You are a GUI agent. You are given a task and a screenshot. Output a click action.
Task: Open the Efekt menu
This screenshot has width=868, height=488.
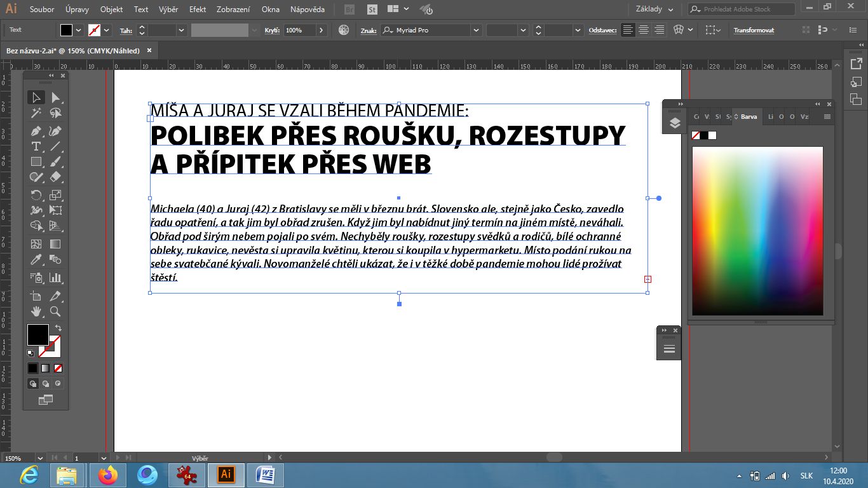[198, 10]
